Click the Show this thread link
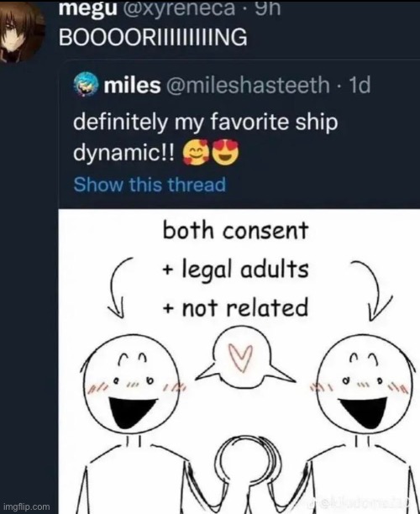This screenshot has height=514, width=420. coord(150,184)
